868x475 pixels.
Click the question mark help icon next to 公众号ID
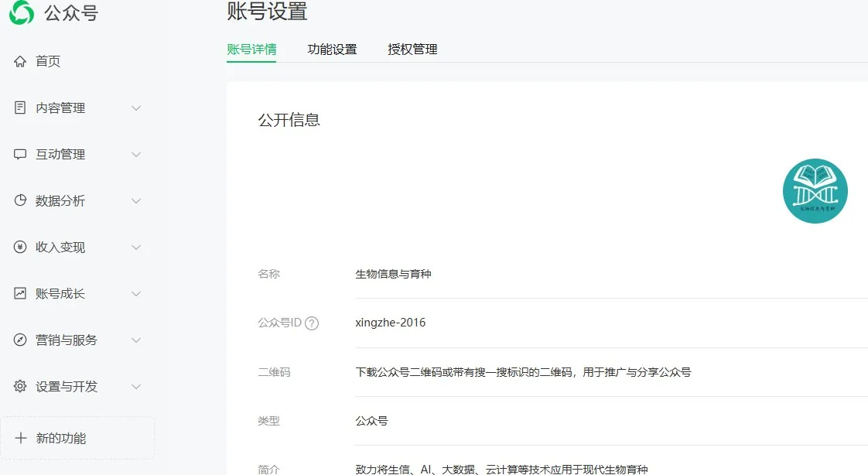click(312, 323)
